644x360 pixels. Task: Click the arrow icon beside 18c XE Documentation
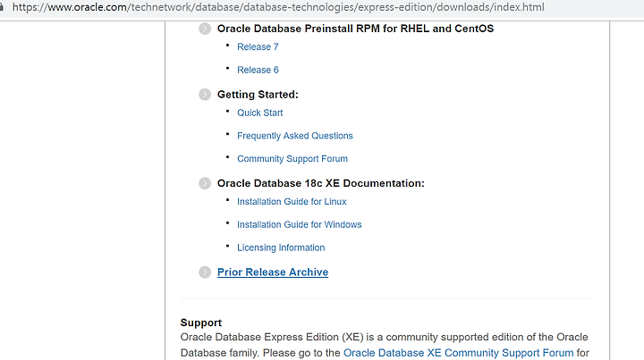tap(205, 183)
